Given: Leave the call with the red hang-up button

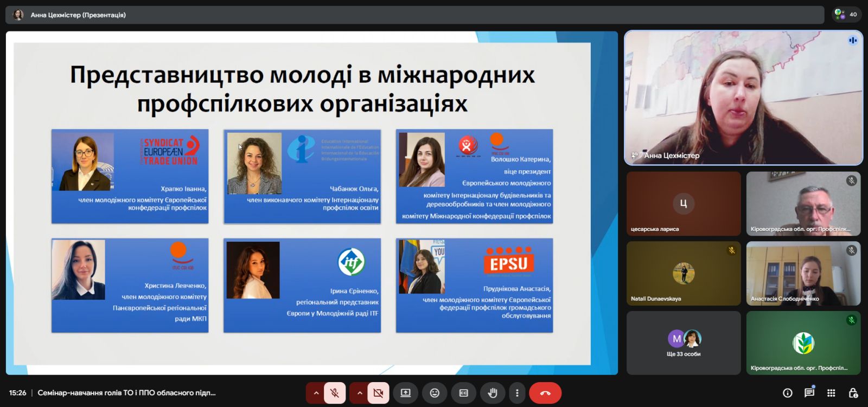Looking at the screenshot, I should click(545, 393).
